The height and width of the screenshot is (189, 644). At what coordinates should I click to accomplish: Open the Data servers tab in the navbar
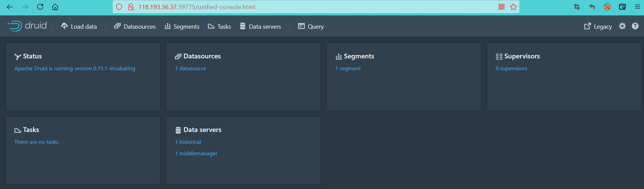coord(260,26)
